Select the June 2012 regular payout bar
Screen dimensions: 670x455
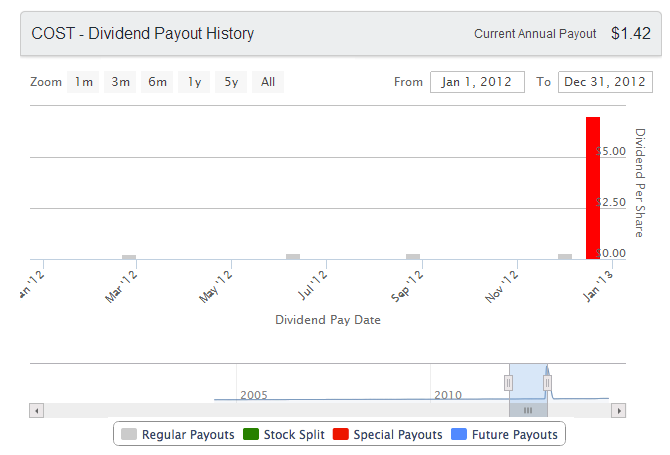click(293, 257)
